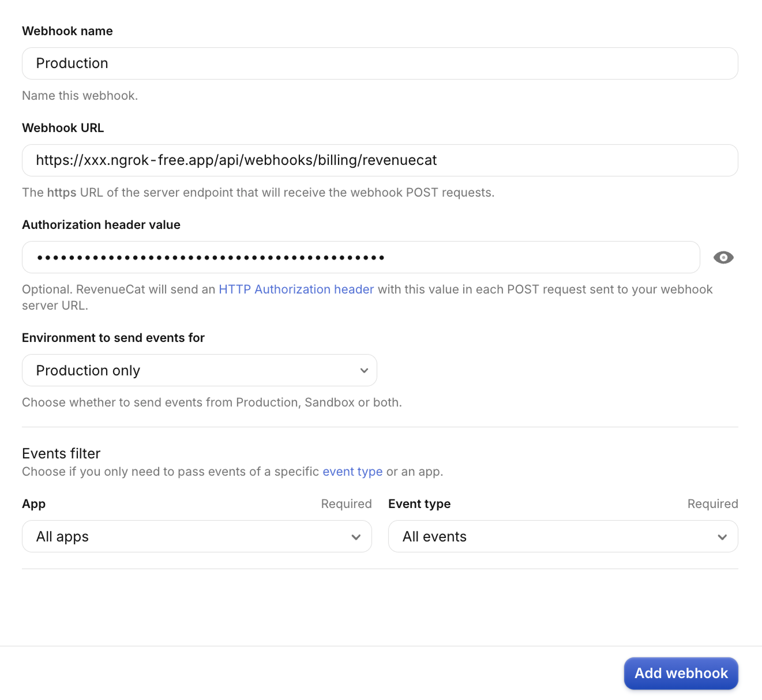Click the Name this webhook helper text

pos(80,96)
